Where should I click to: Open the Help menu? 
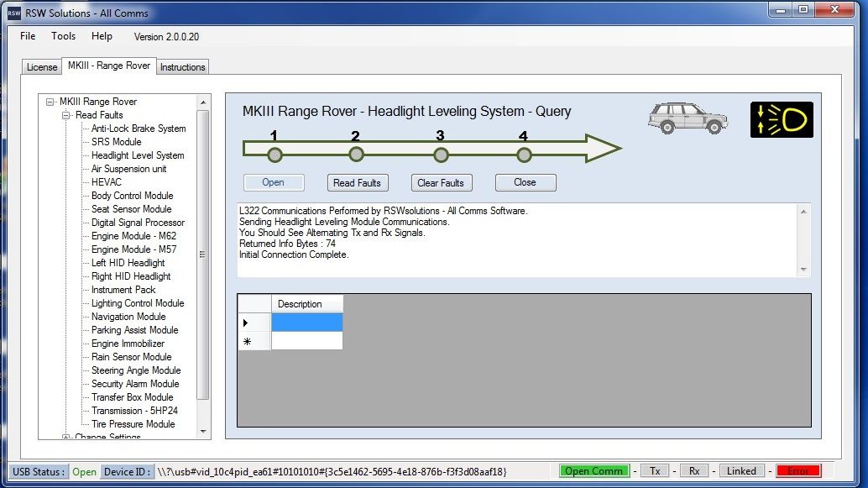tap(102, 36)
